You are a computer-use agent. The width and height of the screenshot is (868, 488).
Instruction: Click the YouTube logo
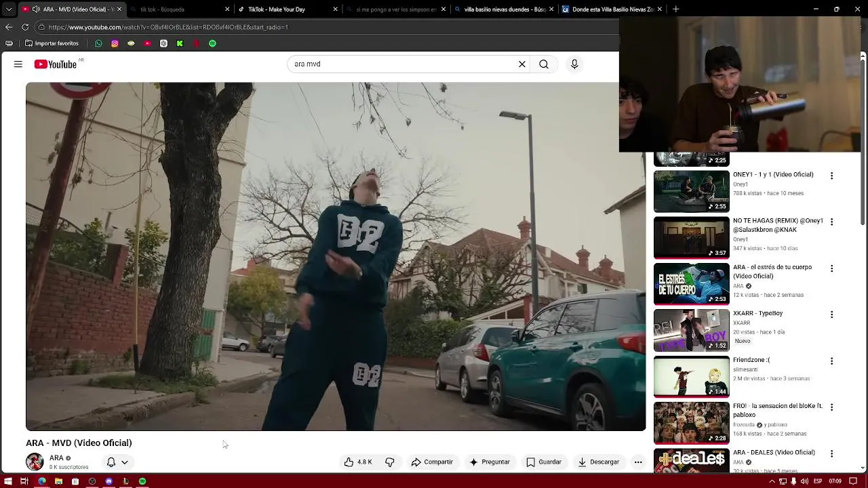(56, 64)
